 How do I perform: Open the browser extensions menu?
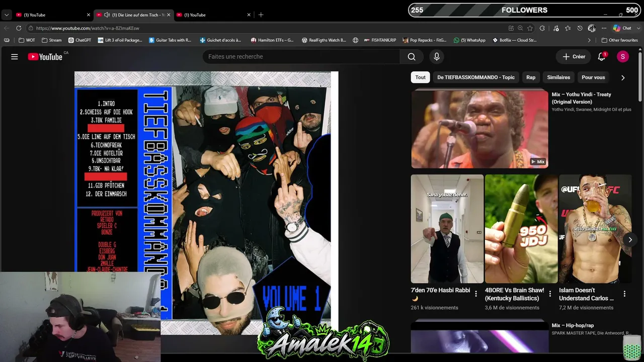[x=542, y=28]
